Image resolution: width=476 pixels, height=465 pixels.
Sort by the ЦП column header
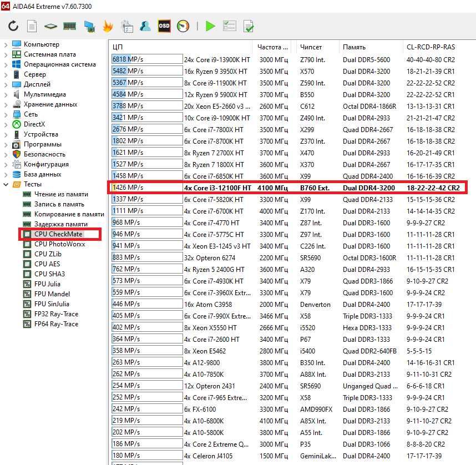point(181,47)
